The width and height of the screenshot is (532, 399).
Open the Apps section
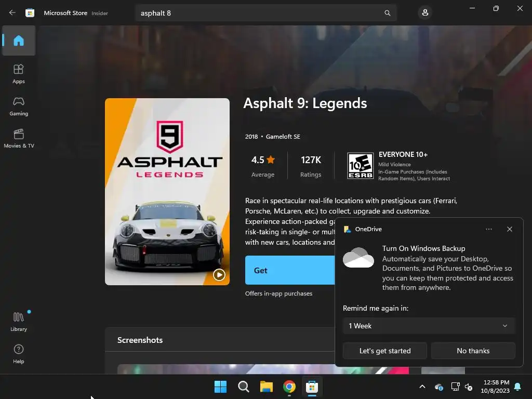click(19, 74)
